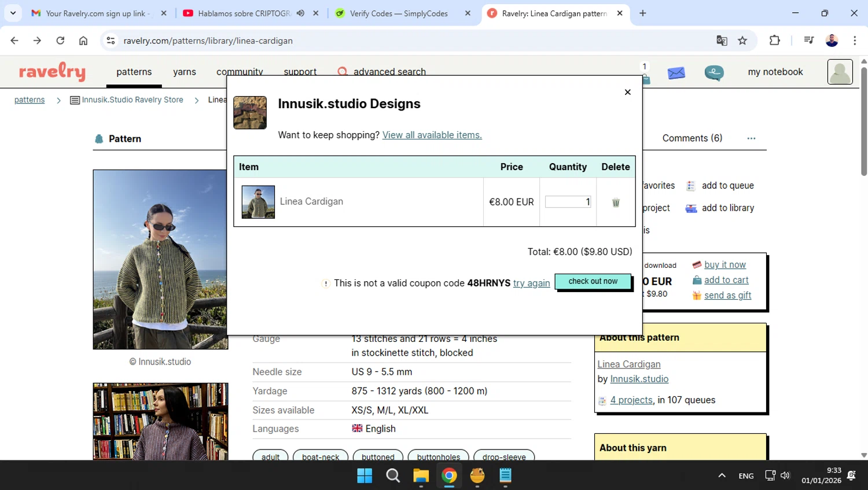Open the translate page icon
This screenshot has height=490, width=868.
click(722, 40)
